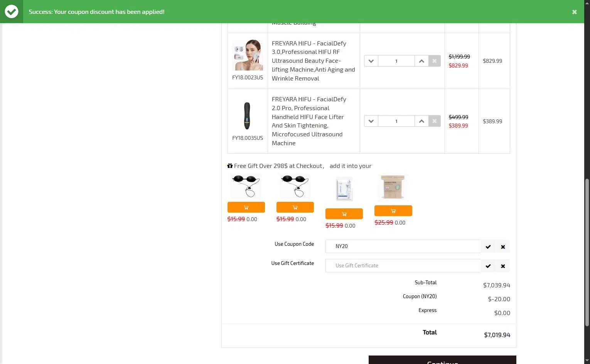Click the success message text in banner
This screenshot has width=590, height=364.
96,12
